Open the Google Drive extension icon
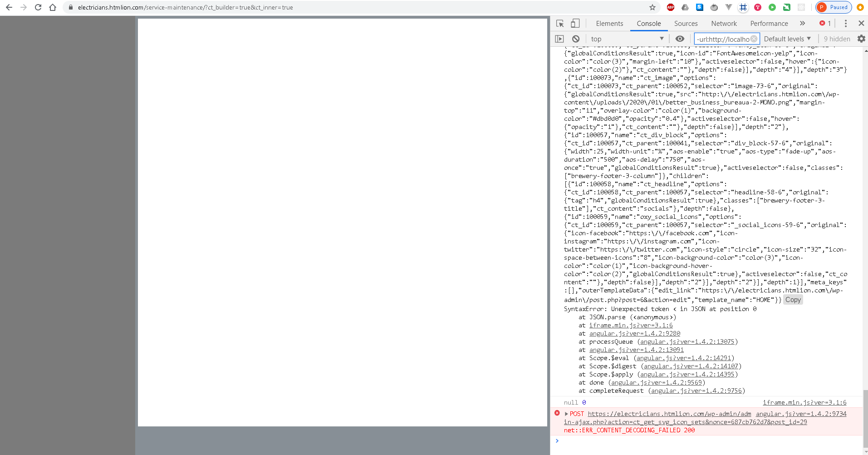This screenshot has width=868, height=455. (x=685, y=7)
